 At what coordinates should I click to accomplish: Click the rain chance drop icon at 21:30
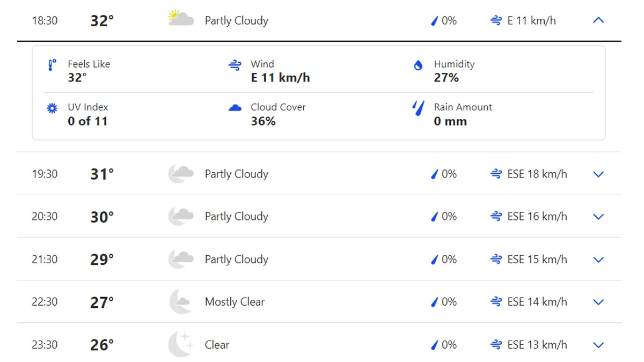(435, 260)
